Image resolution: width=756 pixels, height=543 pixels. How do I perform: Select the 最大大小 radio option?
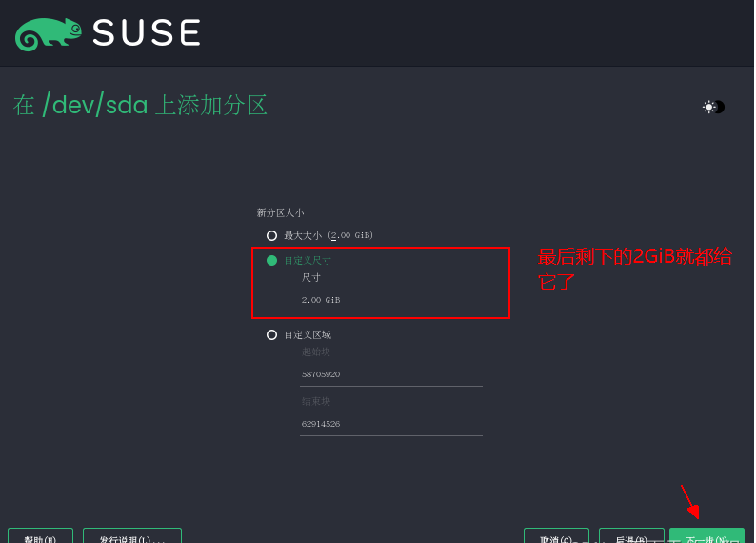tap(271, 235)
